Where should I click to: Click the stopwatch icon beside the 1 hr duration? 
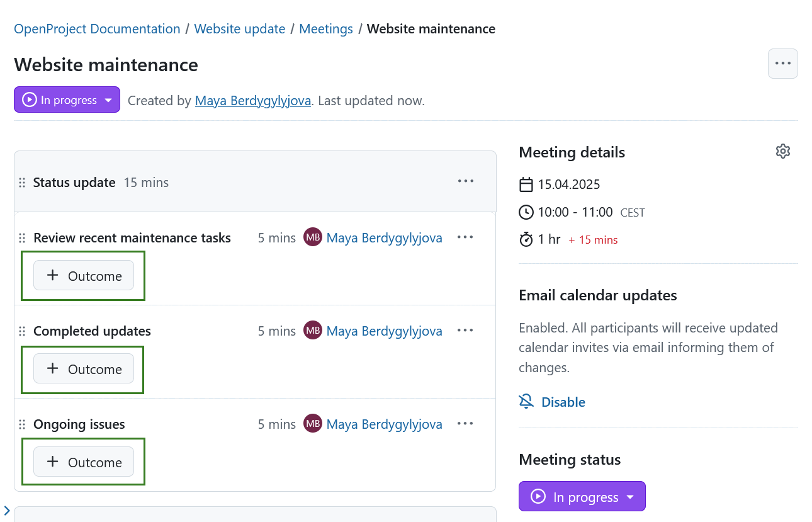click(x=526, y=239)
